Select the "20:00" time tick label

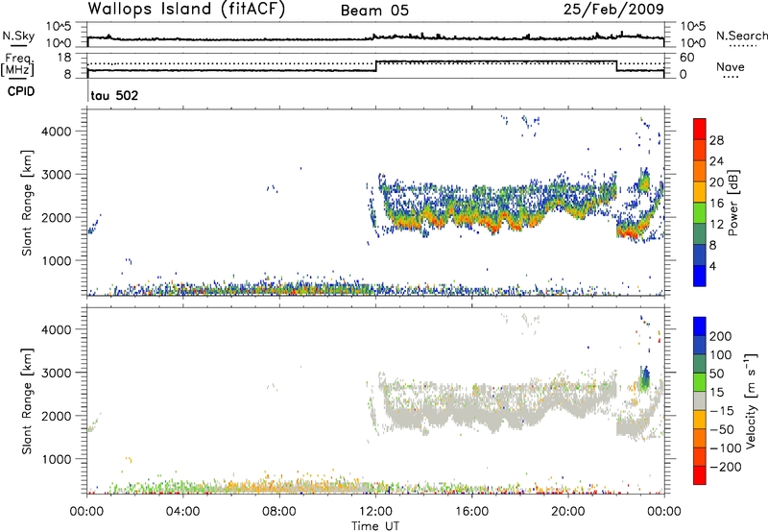(x=568, y=512)
